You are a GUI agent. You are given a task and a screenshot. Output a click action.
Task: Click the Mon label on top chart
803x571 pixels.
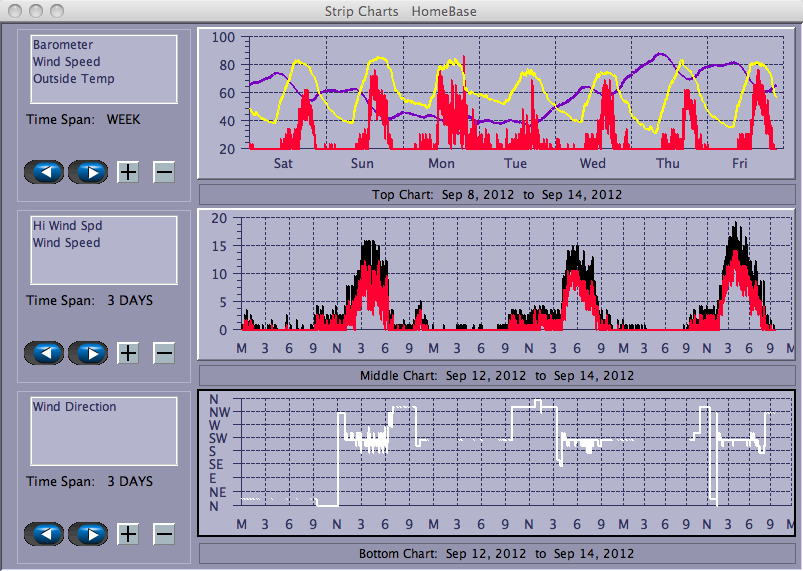click(x=441, y=163)
